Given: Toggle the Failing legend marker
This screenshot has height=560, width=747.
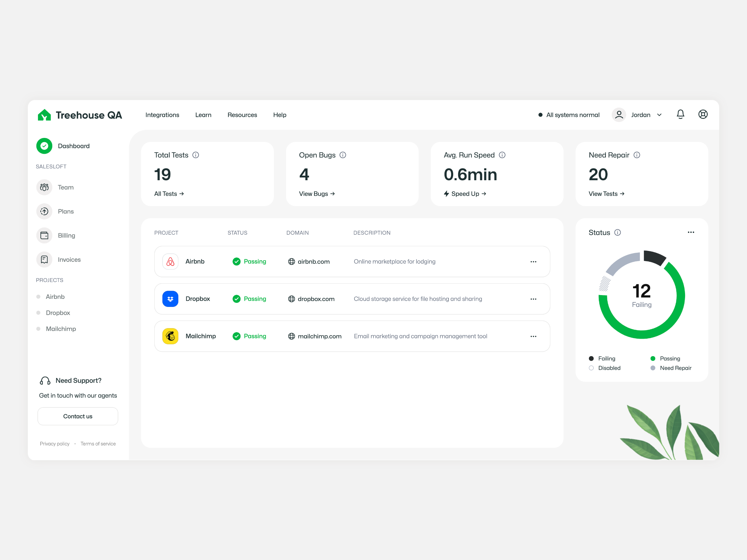Looking at the screenshot, I should (591, 358).
